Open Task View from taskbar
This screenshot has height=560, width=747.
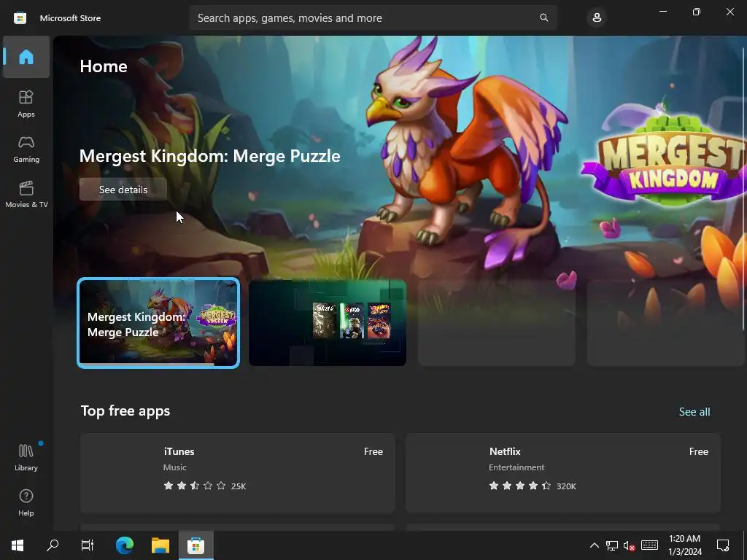click(x=88, y=545)
